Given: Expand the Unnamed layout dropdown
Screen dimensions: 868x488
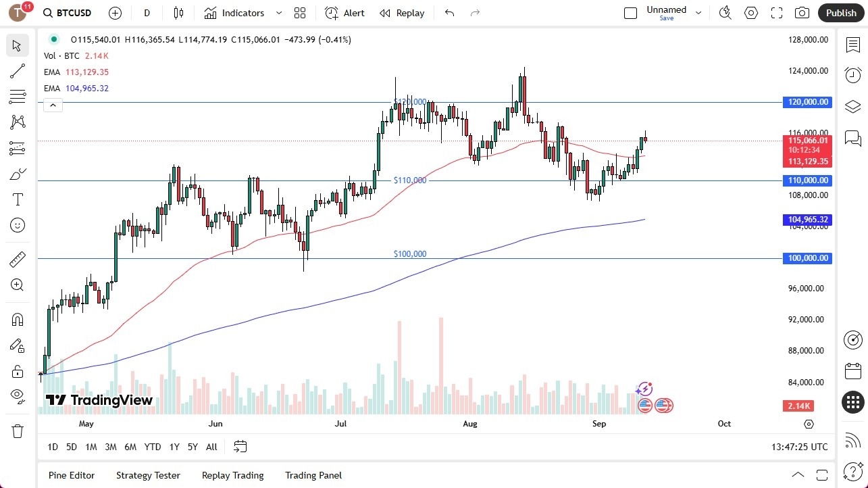Looking at the screenshot, I should (x=698, y=11).
